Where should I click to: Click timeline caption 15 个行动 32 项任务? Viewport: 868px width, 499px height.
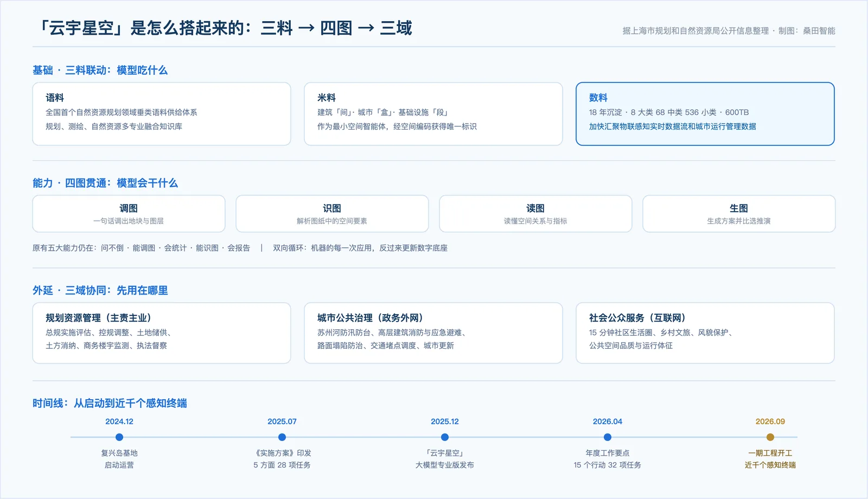[608, 465]
